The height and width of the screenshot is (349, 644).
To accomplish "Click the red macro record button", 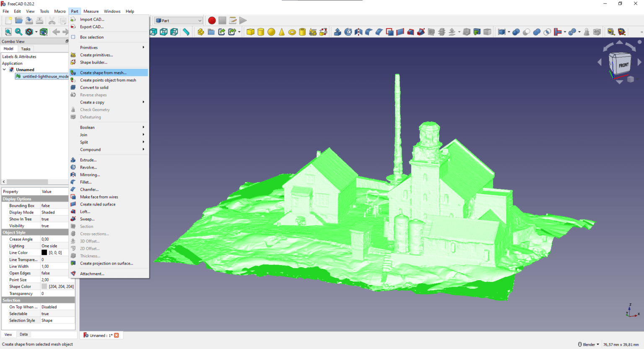I will pyautogui.click(x=212, y=20).
